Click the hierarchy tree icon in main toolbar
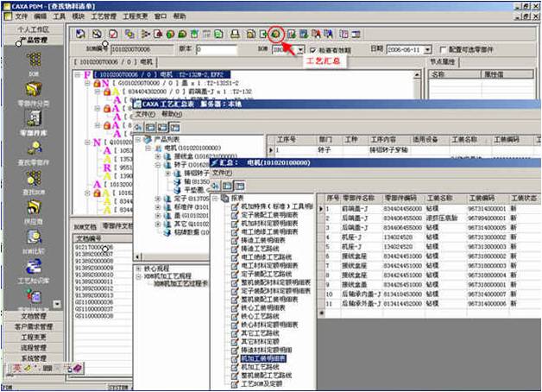 tap(146, 34)
